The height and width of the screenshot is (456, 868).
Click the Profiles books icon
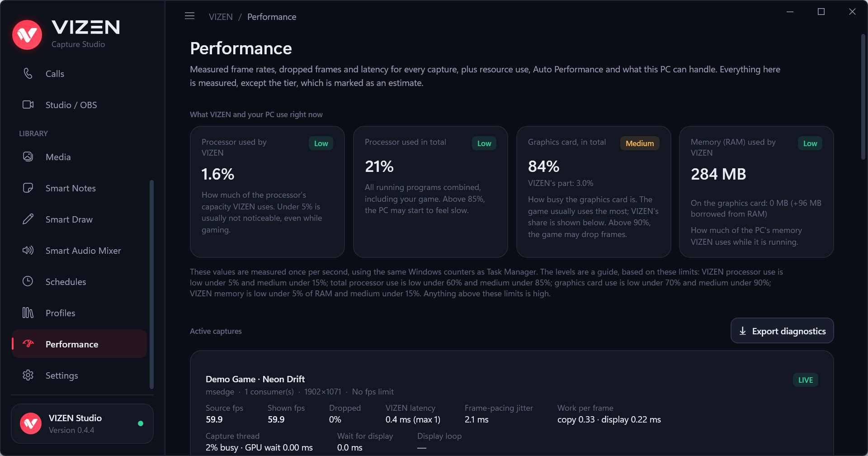click(x=28, y=313)
